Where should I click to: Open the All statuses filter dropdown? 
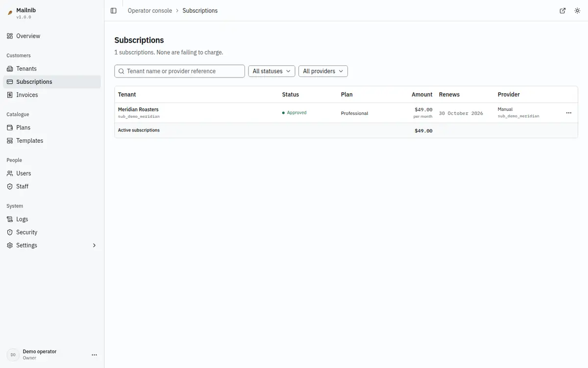(x=271, y=71)
